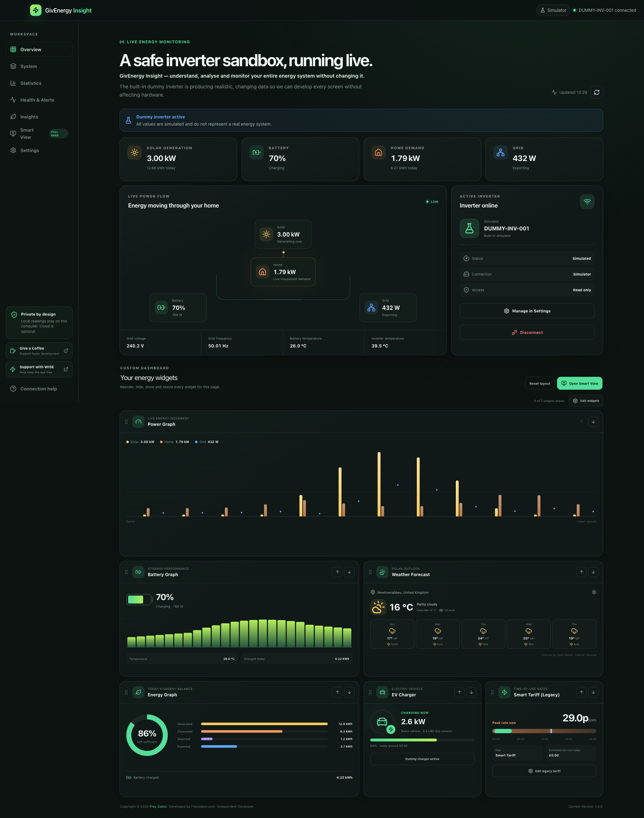Screen dimensions: 644x818
Task: Move the Power Graph widget down
Action: [593, 422]
